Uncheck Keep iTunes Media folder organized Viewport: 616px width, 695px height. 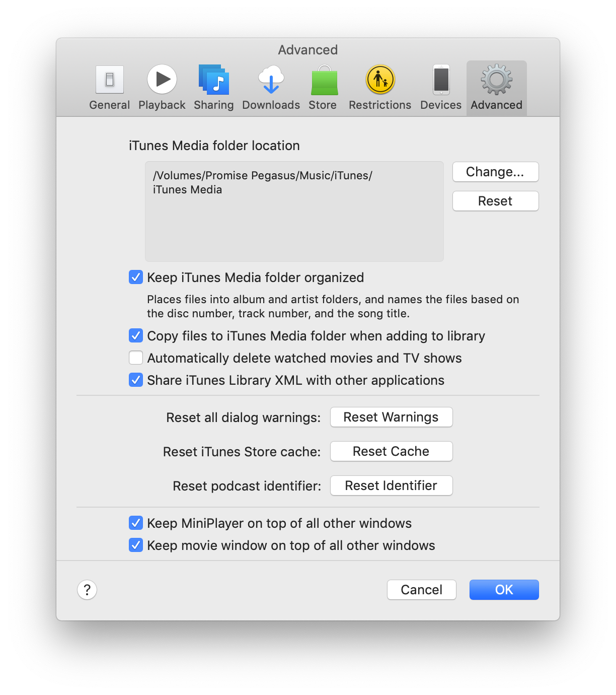coord(136,277)
